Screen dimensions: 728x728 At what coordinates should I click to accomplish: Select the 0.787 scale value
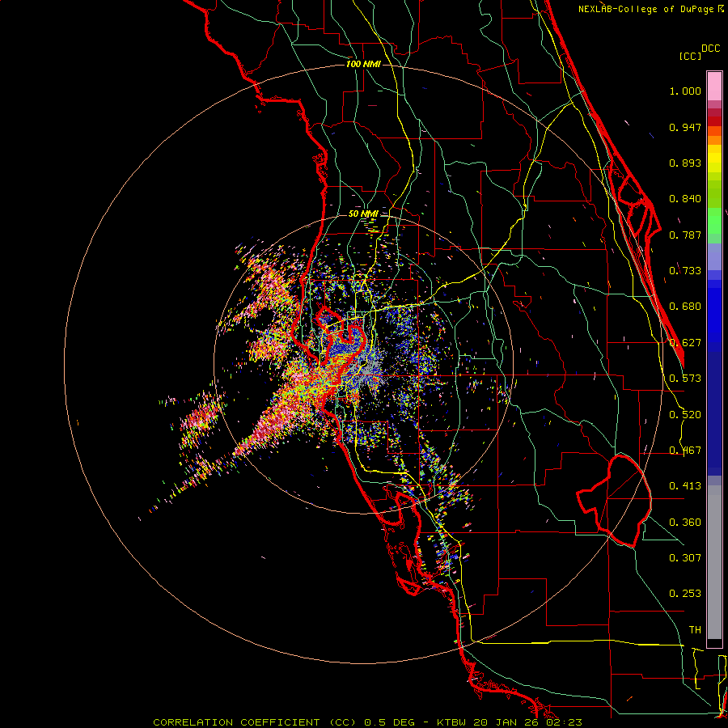[685, 235]
